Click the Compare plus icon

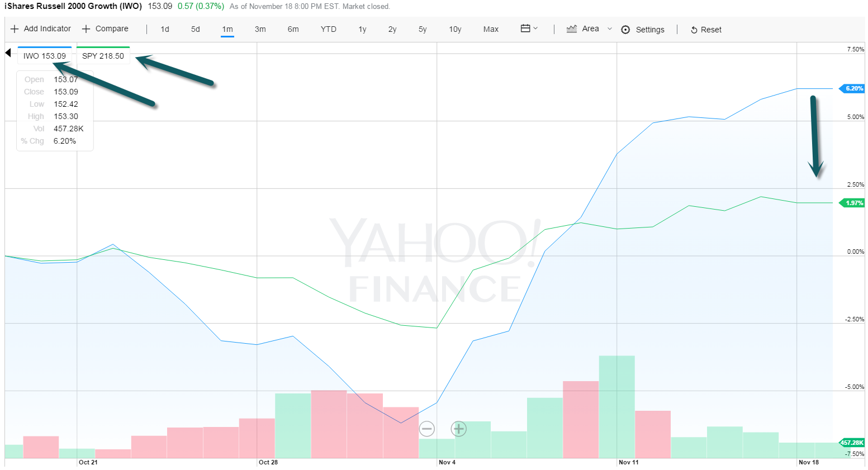click(86, 29)
